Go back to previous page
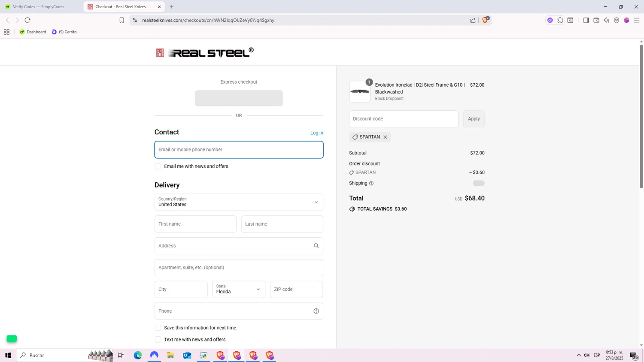644x362 pixels. click(x=7, y=20)
